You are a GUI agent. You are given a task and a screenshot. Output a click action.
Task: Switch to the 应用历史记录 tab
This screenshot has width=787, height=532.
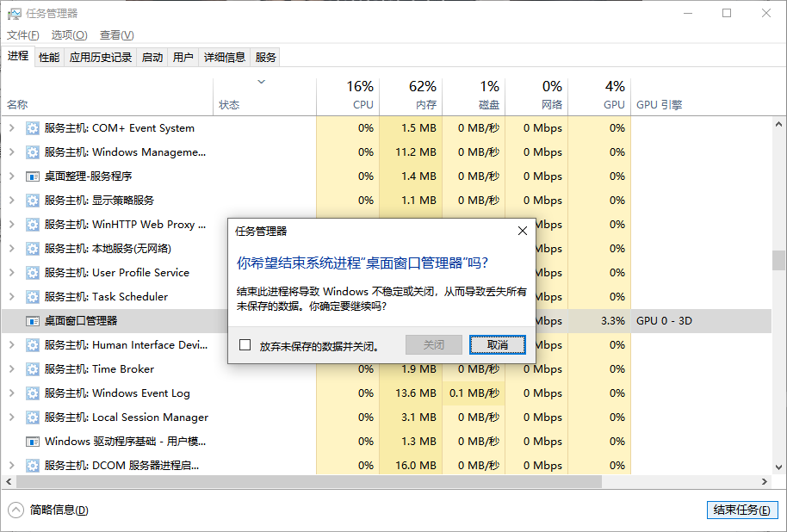pyautogui.click(x=101, y=57)
